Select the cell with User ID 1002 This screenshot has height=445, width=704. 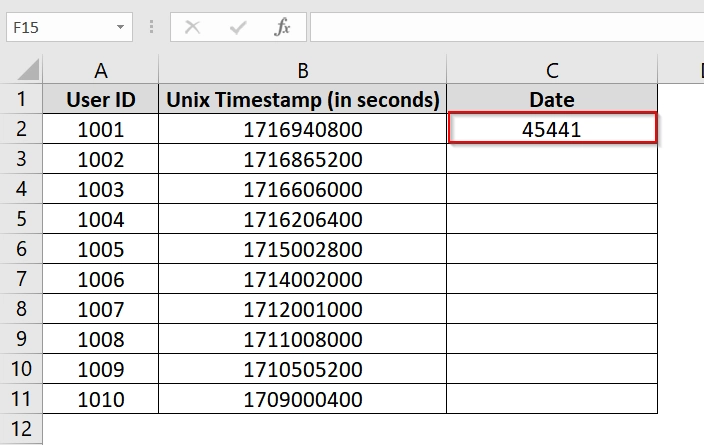point(101,159)
